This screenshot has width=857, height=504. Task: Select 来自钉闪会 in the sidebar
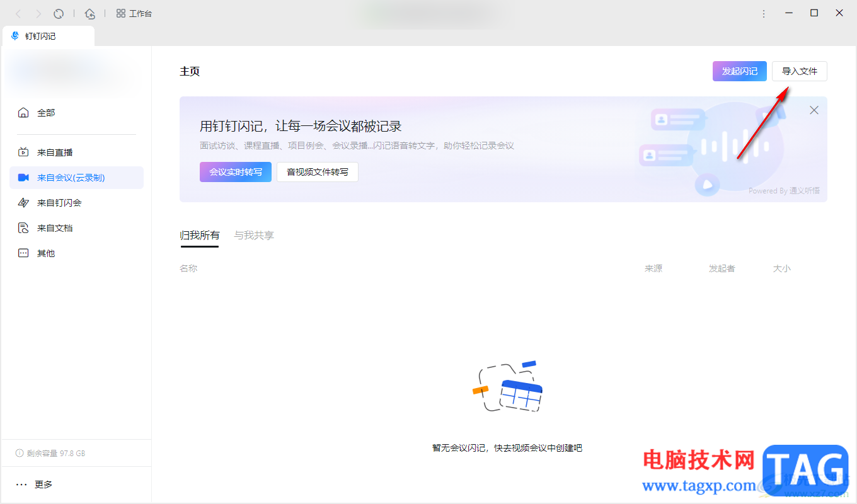76,203
